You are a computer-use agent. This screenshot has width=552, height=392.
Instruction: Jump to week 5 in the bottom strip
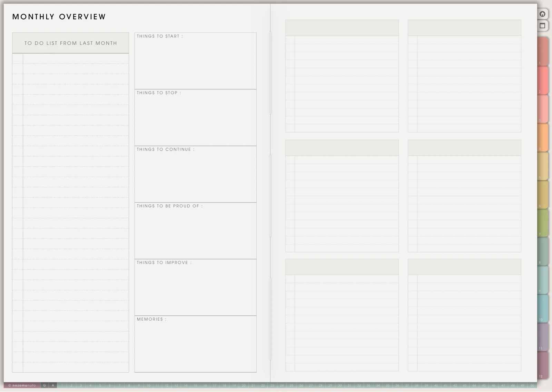100,385
